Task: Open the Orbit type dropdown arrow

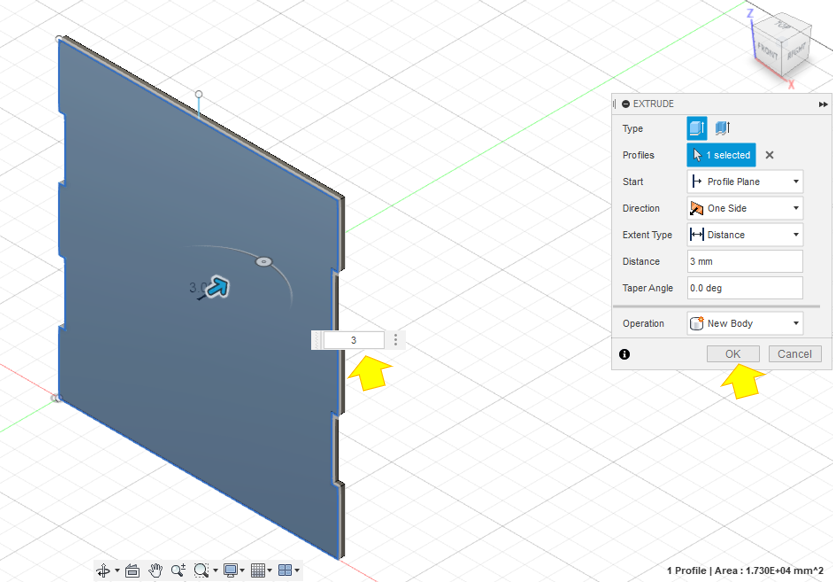Action: [117, 571]
